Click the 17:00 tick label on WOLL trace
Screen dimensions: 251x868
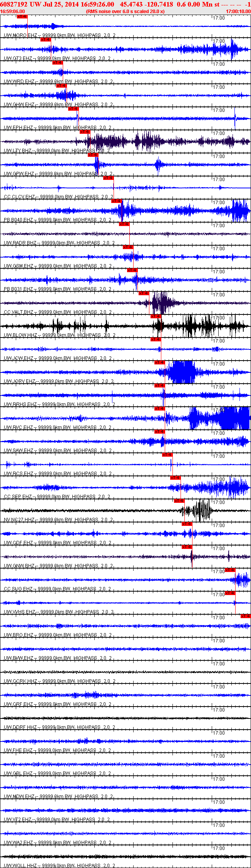tap(219, 848)
